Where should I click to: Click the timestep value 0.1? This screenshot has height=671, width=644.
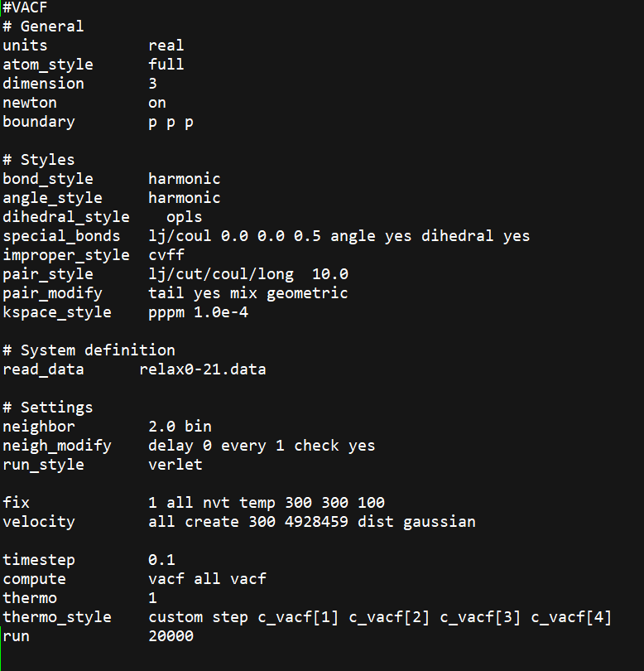tap(161, 560)
